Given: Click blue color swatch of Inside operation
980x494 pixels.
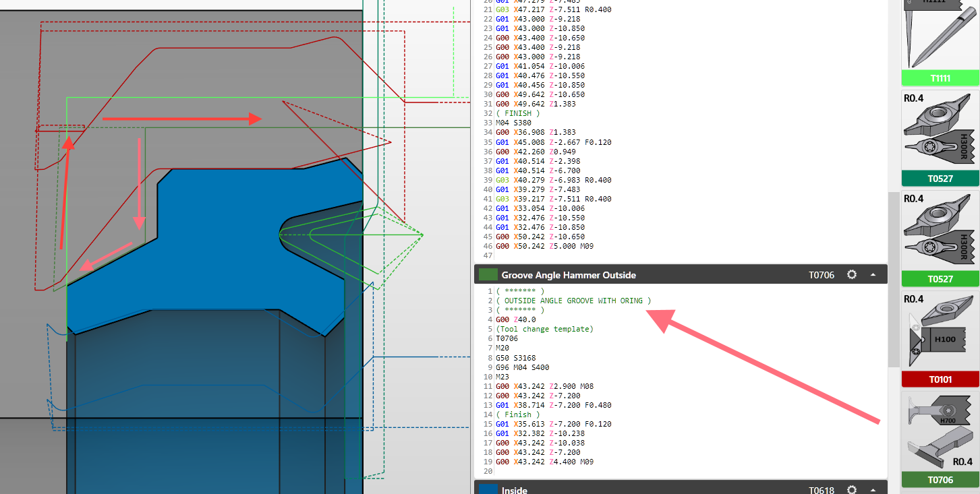Looking at the screenshot, I should pyautogui.click(x=488, y=489).
